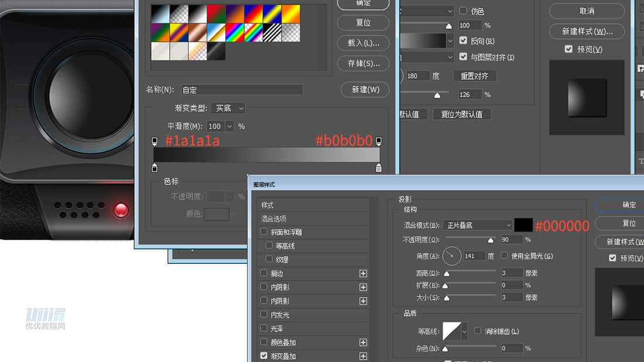Screen dimensions: 644x362
Task: Click the drop shadow opacity slider handle
Action: pos(491,240)
